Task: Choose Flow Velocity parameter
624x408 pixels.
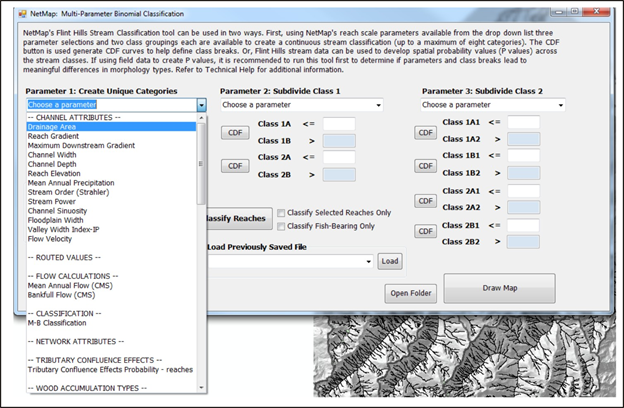Action: click(111, 239)
